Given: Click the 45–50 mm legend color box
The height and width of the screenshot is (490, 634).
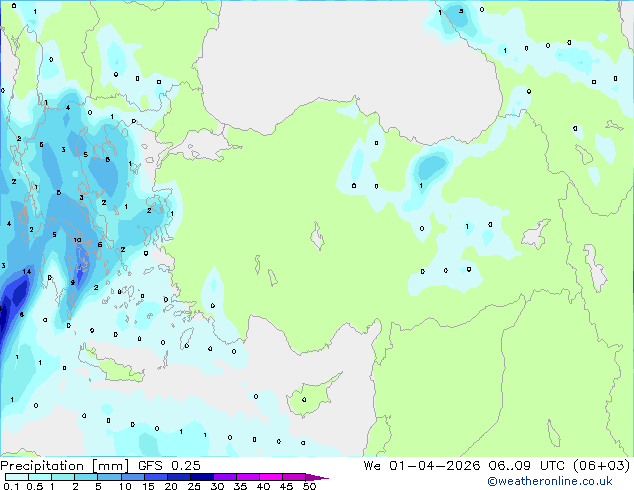Looking at the screenshot, I should click(294, 477).
